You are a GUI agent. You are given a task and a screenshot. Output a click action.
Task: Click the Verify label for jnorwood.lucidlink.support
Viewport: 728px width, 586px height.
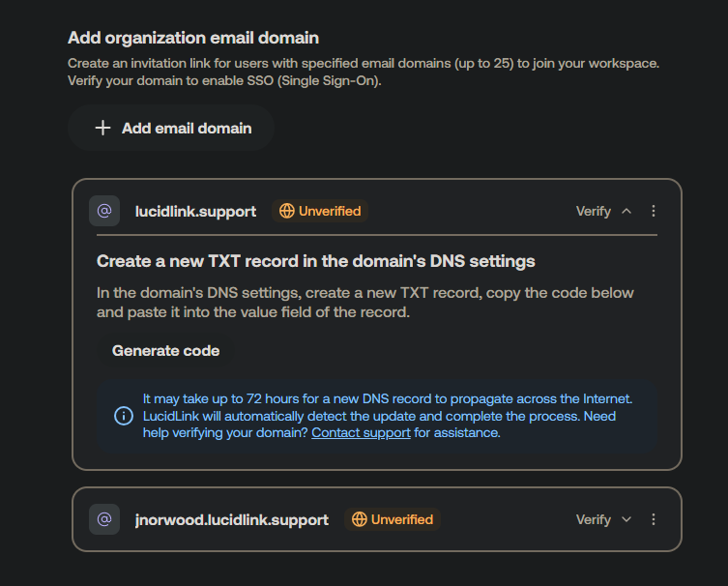594,519
